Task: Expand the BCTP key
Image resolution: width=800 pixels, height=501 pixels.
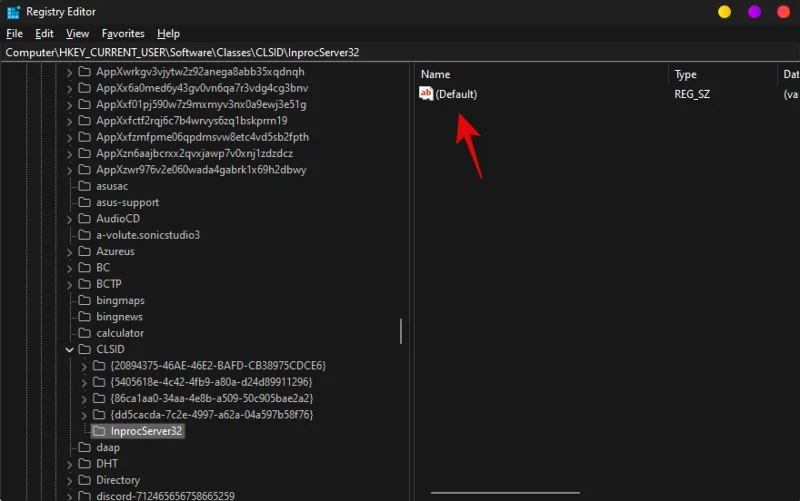Action: pyautogui.click(x=69, y=285)
